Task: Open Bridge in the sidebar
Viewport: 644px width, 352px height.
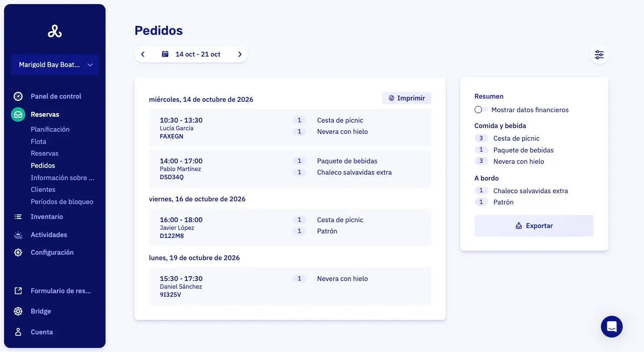Action: (41, 311)
